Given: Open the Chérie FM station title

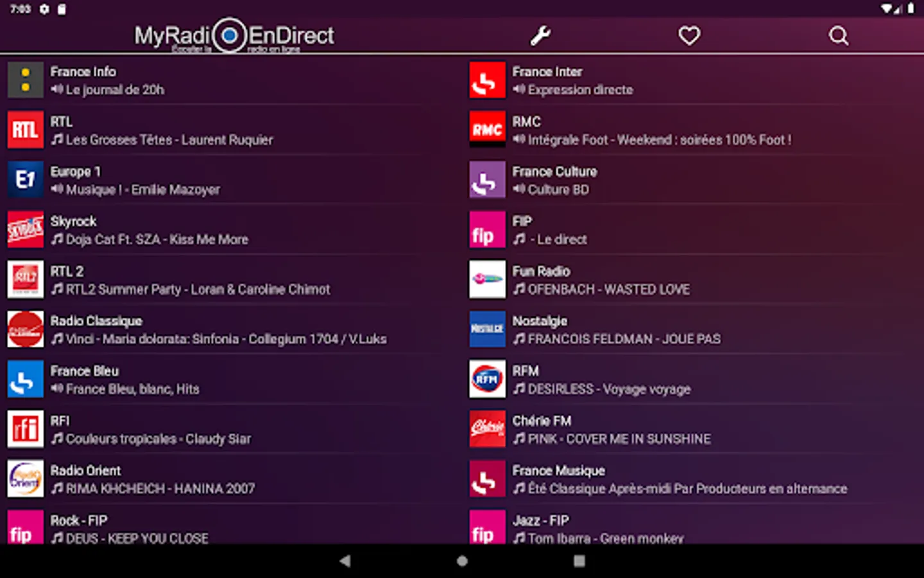Looking at the screenshot, I should (x=542, y=421).
